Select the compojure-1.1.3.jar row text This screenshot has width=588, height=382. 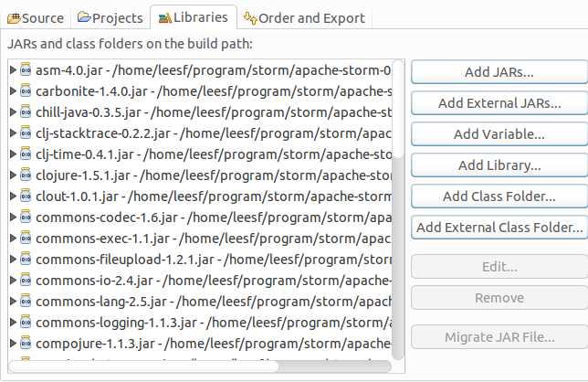click(x=214, y=343)
